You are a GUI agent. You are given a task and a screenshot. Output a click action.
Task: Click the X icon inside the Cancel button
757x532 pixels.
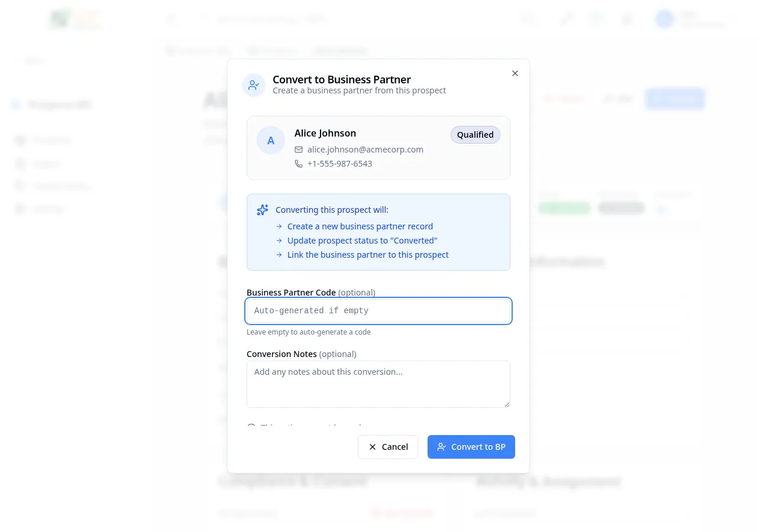coord(372,447)
